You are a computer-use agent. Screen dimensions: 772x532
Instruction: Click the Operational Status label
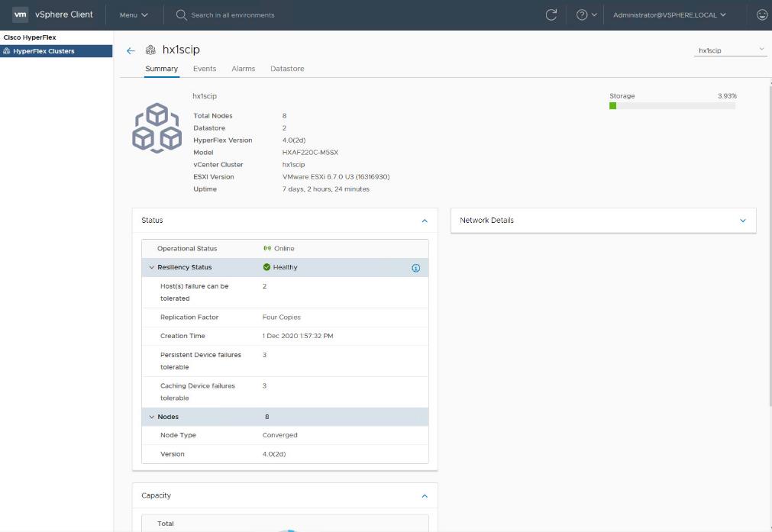point(187,249)
